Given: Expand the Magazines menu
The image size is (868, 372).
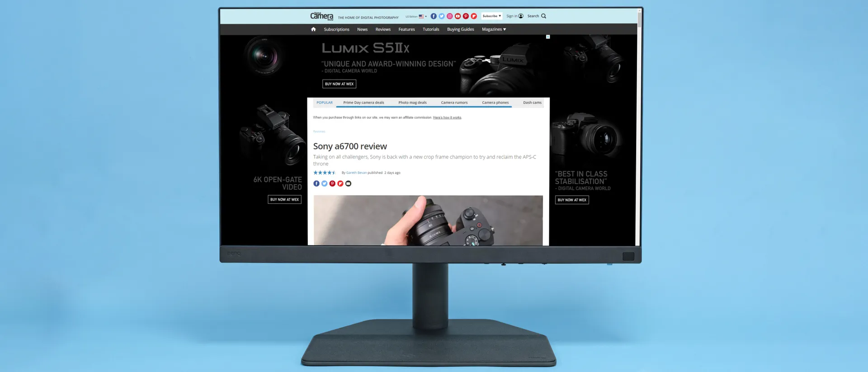Looking at the screenshot, I should click(494, 29).
